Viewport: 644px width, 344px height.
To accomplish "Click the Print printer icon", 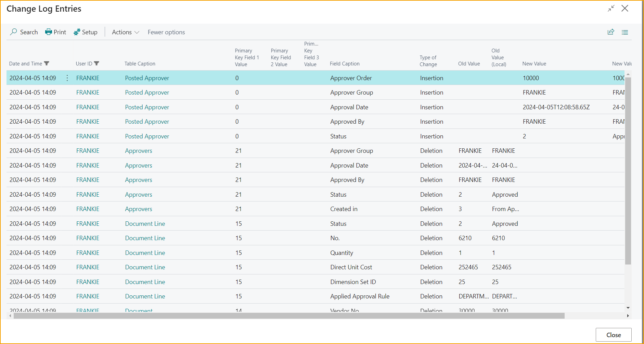I will coord(49,32).
